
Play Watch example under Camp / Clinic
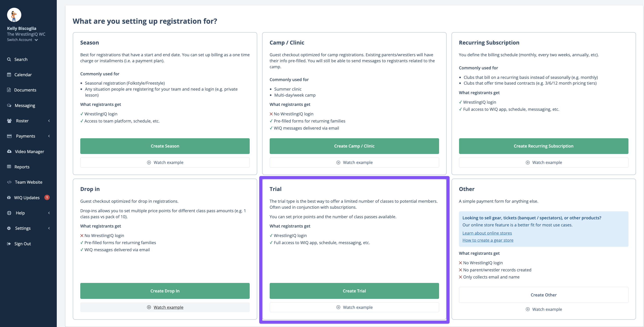pyautogui.click(x=354, y=162)
